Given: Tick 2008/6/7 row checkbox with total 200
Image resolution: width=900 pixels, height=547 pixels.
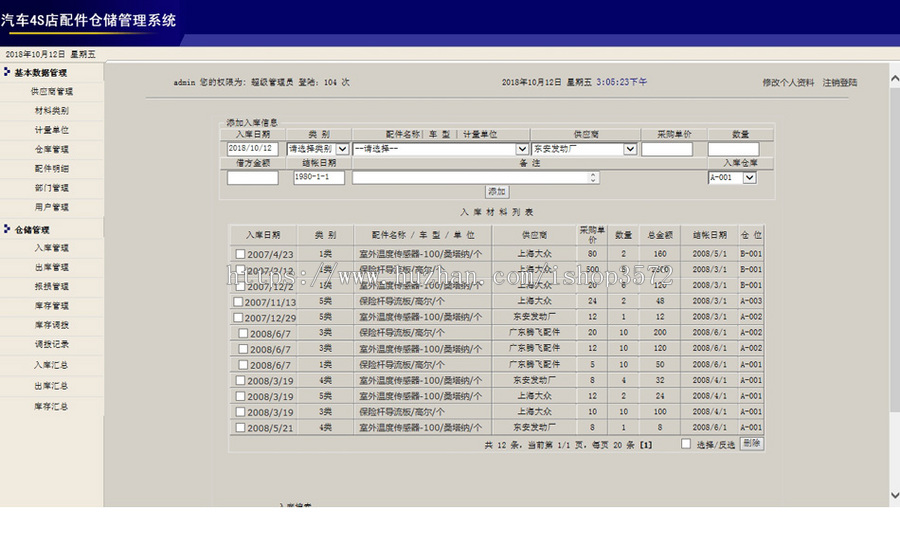Looking at the screenshot, I should [243, 333].
